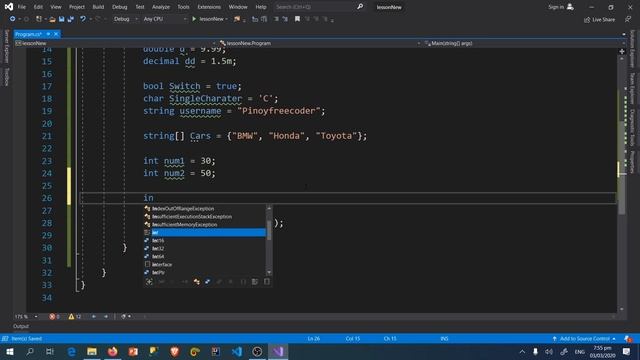
Task: Click the Save file toolbar icon
Action: [x=62, y=19]
